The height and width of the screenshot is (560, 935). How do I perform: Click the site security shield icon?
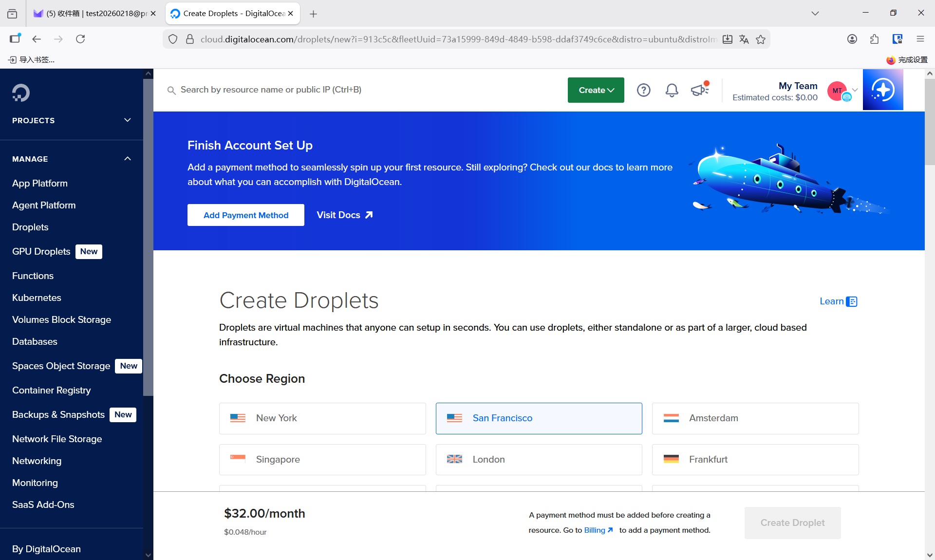point(173,39)
